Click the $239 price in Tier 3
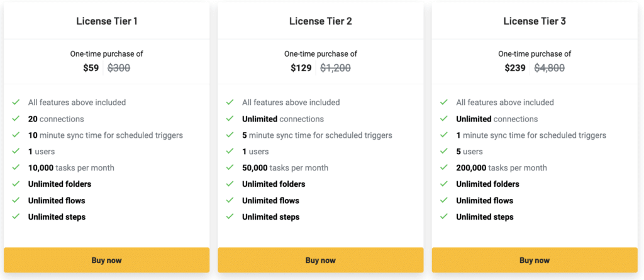 click(x=515, y=68)
